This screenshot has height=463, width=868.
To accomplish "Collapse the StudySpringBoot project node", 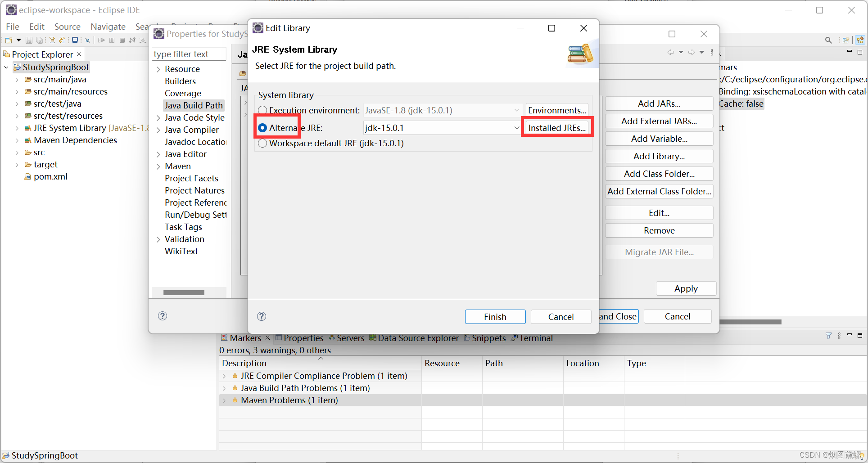I will [6, 67].
